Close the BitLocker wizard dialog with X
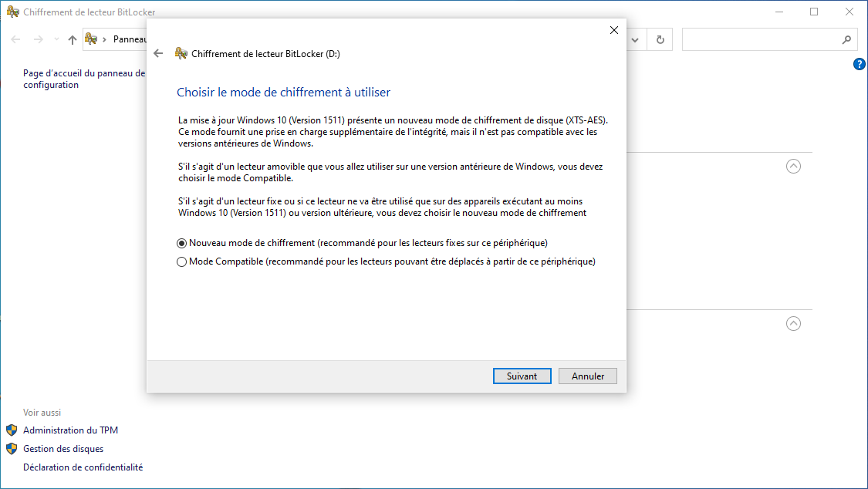The height and width of the screenshot is (489, 868). coord(614,30)
